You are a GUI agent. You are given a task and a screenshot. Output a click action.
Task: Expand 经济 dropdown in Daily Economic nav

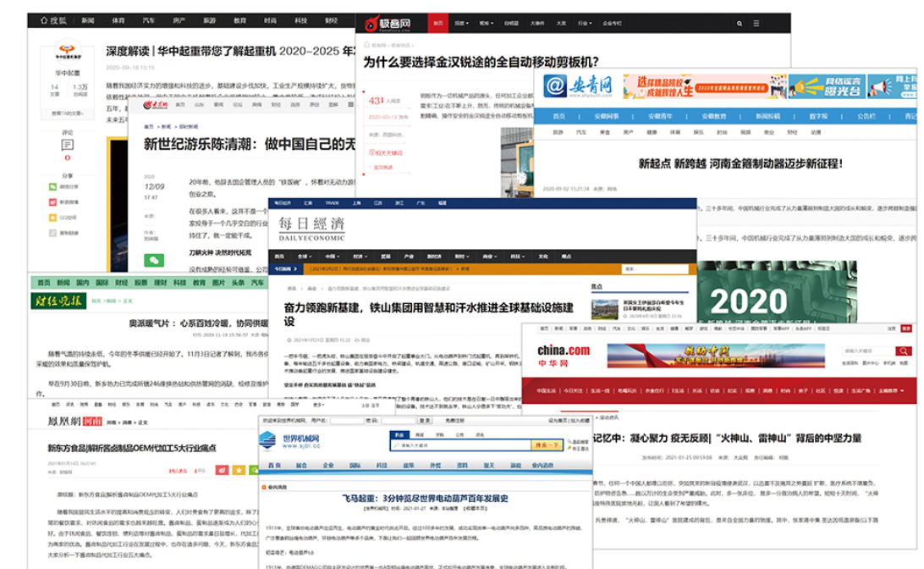[360, 257]
